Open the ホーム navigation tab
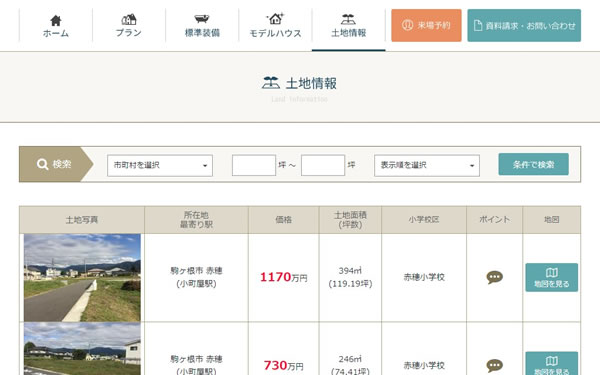The width and height of the screenshot is (600, 375). pyautogui.click(x=56, y=26)
